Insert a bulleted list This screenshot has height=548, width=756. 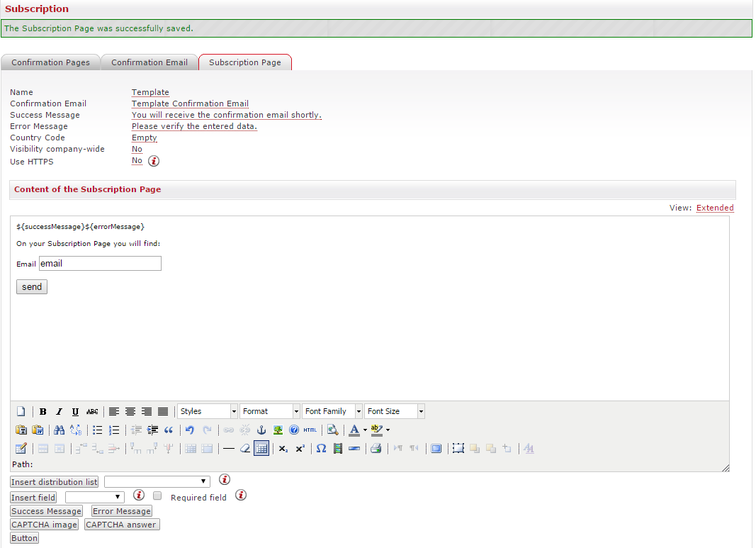[98, 430]
